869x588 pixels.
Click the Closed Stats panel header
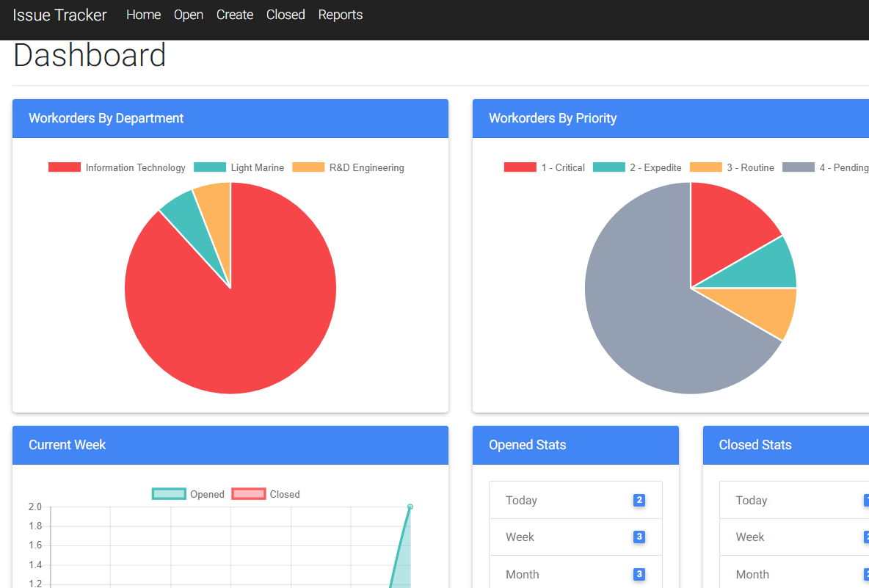[786, 445]
